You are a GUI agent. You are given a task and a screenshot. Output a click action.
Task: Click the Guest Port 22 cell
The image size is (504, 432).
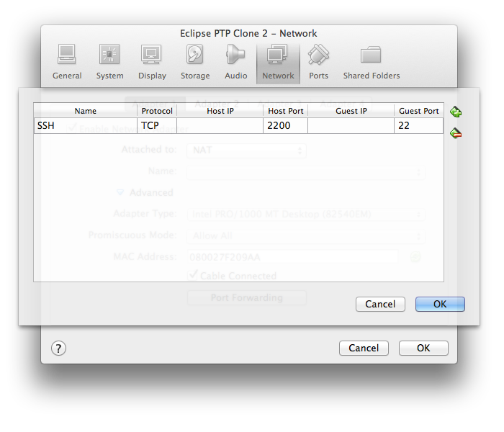[418, 126]
